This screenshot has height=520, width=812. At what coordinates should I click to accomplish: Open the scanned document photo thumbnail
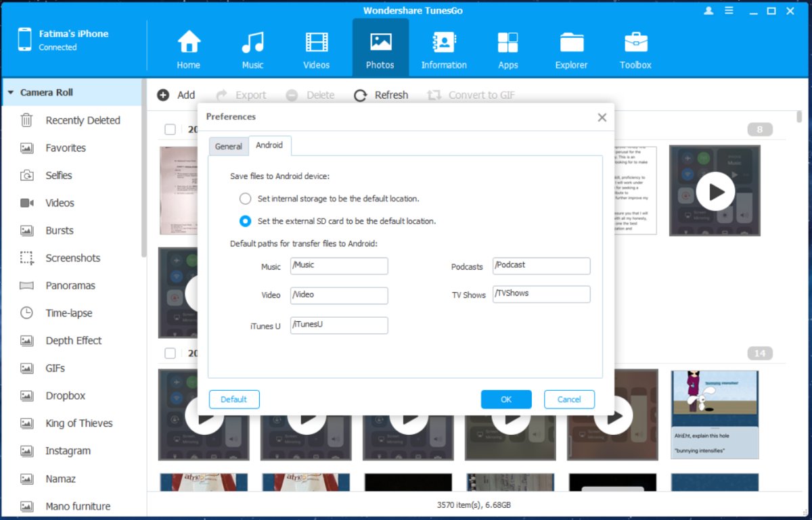pyautogui.click(x=179, y=191)
